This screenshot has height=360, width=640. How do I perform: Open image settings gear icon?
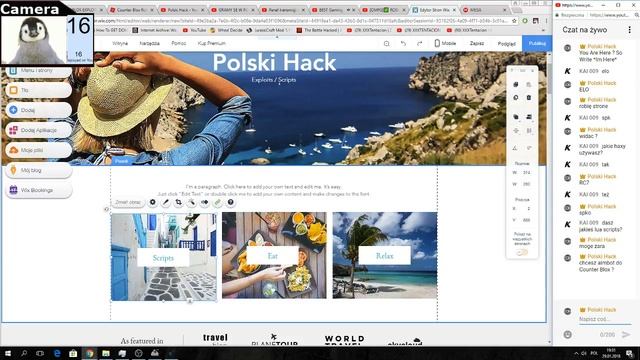coord(153,202)
